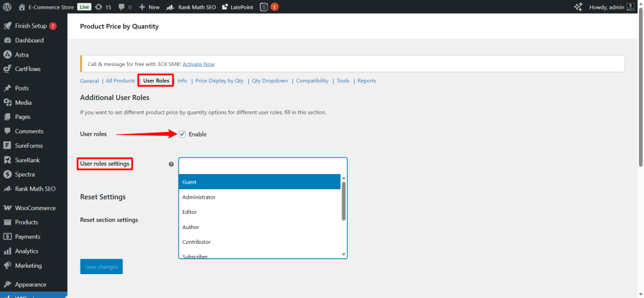Image resolution: width=644 pixels, height=298 pixels.
Task: Go to the Reports tab
Action: click(367, 81)
